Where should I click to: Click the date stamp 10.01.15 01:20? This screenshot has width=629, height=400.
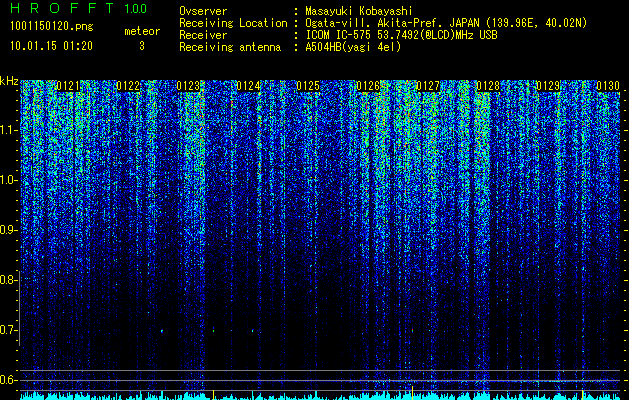(x=51, y=46)
